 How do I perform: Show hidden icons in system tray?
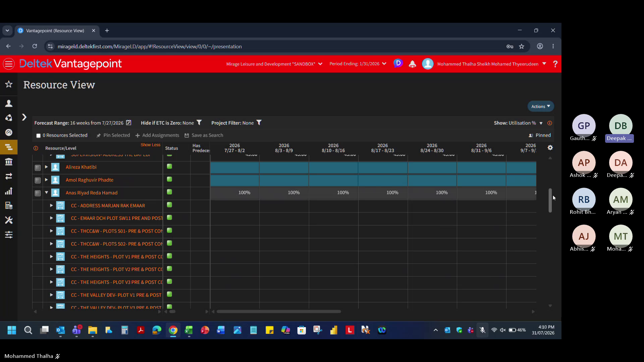pos(436,330)
